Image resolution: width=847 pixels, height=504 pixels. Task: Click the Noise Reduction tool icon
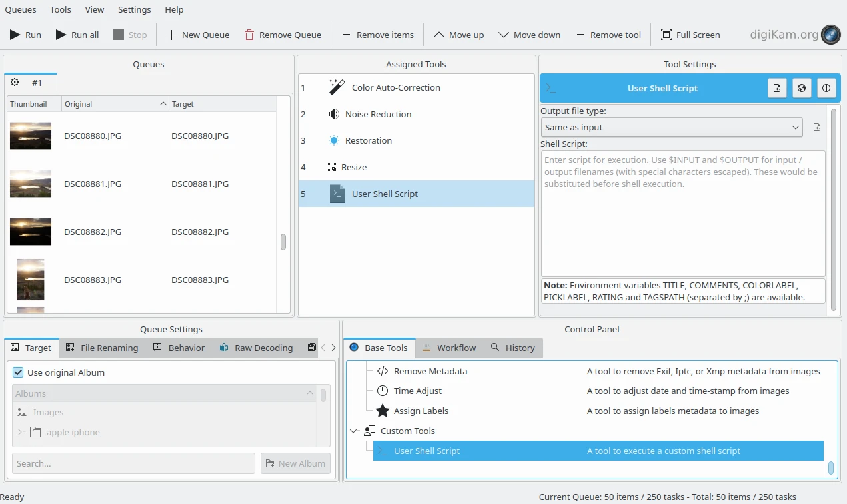[x=334, y=114]
